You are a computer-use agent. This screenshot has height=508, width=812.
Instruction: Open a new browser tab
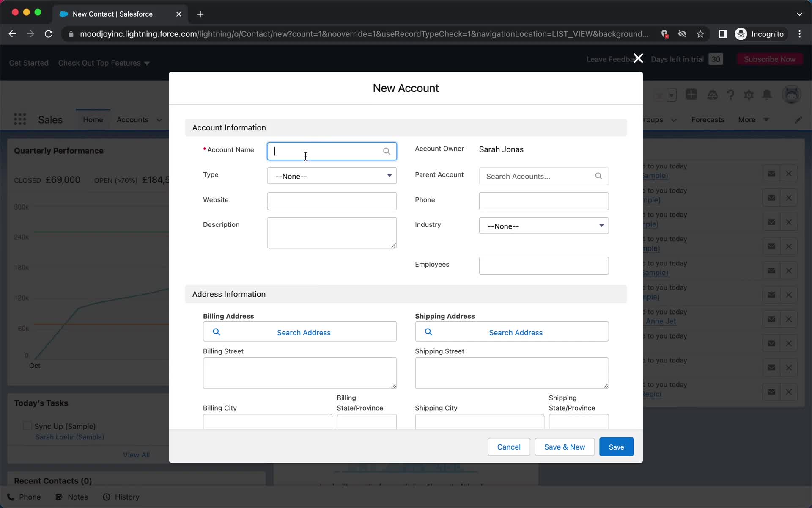tap(200, 14)
